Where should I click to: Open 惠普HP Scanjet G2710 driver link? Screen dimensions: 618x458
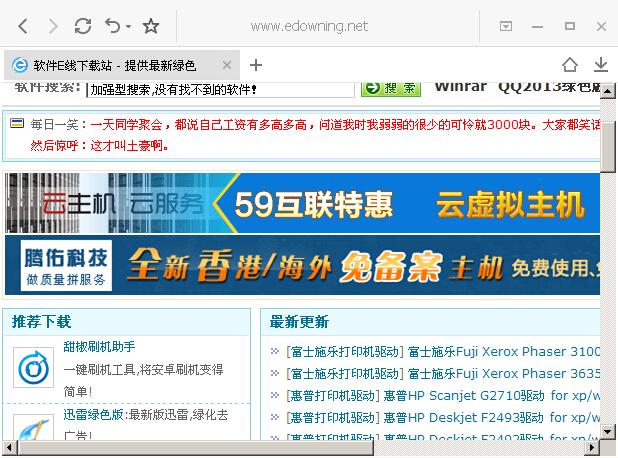pyautogui.click(x=442, y=395)
